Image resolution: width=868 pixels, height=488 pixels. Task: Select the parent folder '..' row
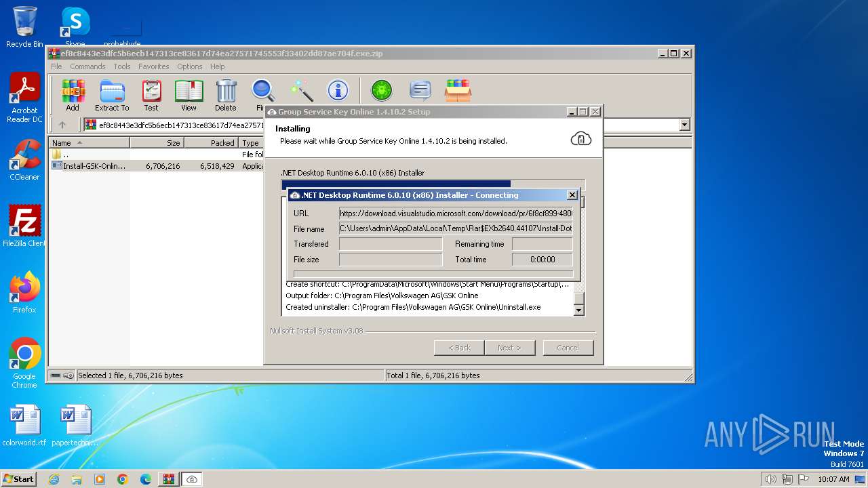coord(157,155)
